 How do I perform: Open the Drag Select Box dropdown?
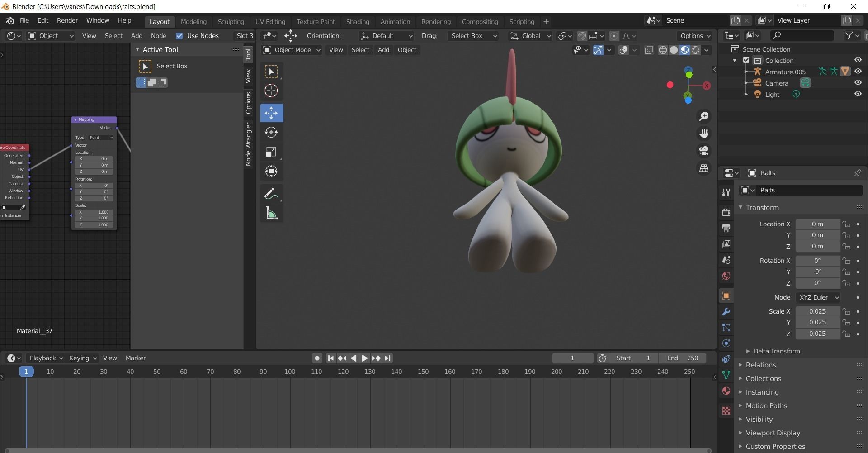tap(472, 36)
